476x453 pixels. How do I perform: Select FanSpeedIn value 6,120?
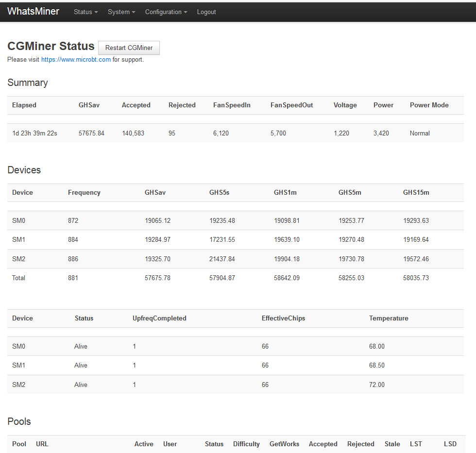tap(221, 133)
